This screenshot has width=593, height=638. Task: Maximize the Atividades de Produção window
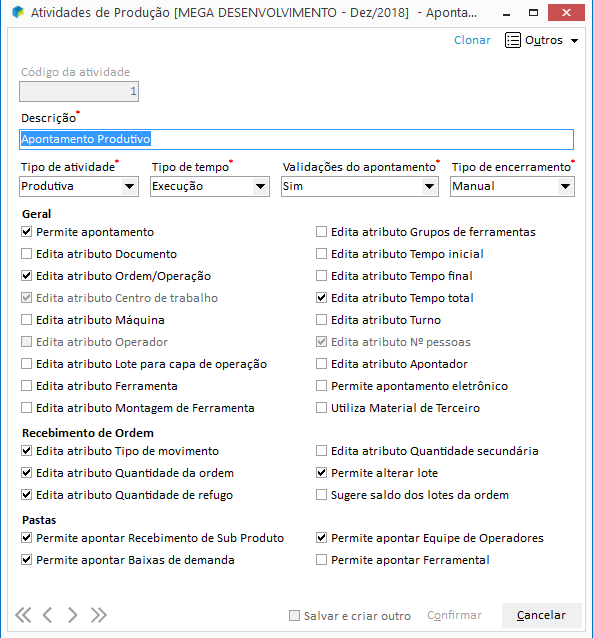coord(533,13)
